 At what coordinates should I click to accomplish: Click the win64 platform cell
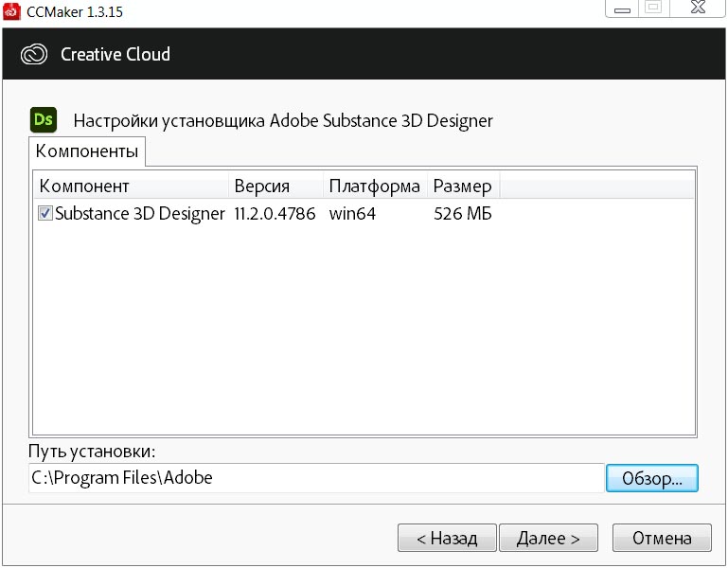(x=352, y=214)
